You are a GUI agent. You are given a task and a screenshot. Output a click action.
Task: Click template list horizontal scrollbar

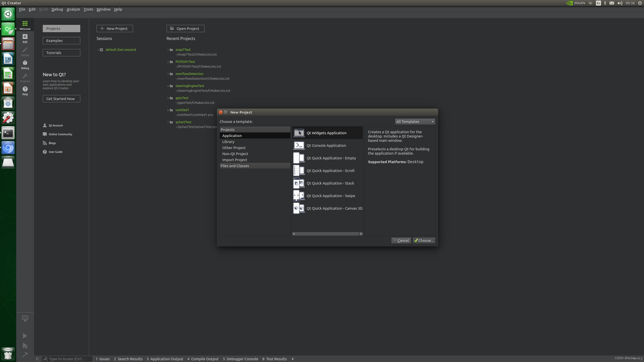[327, 234]
